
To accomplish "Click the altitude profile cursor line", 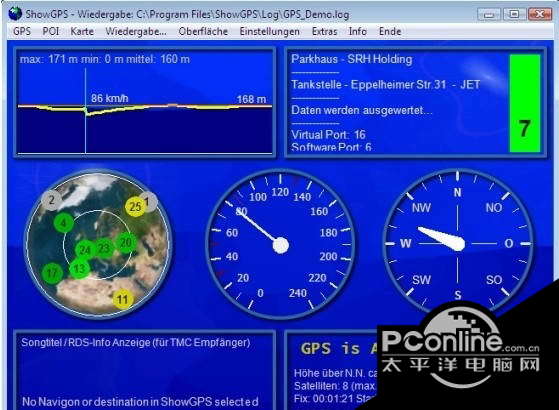I will tap(86, 111).
